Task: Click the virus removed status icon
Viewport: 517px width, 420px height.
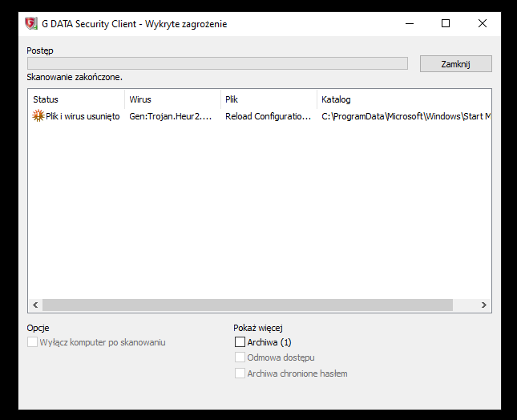Action: [38, 116]
